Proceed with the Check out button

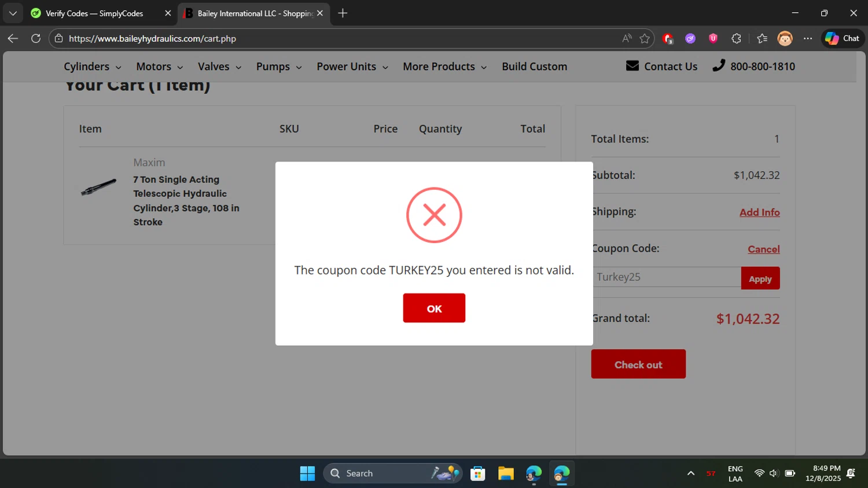click(638, 364)
